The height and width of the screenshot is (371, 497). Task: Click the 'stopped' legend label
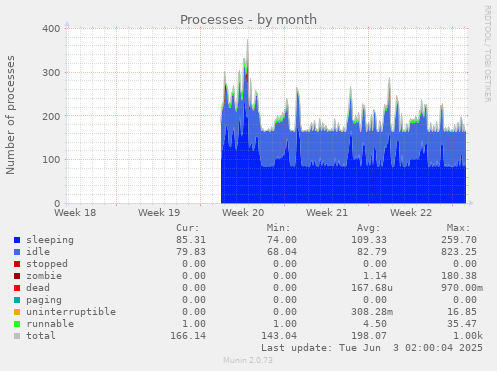(x=47, y=264)
